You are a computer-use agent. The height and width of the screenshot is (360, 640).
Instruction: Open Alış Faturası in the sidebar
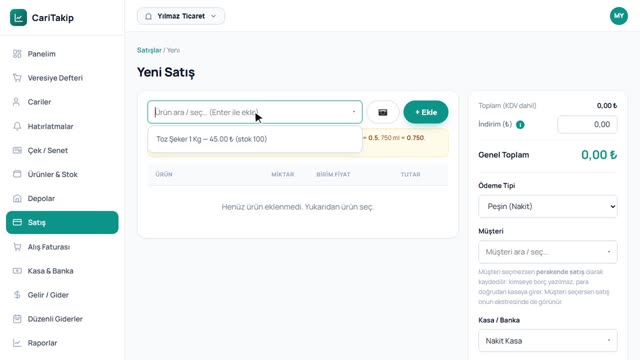(x=62, y=247)
